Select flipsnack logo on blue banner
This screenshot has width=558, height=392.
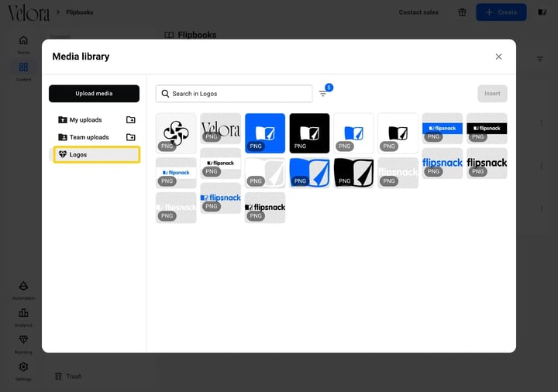pyautogui.click(x=443, y=129)
